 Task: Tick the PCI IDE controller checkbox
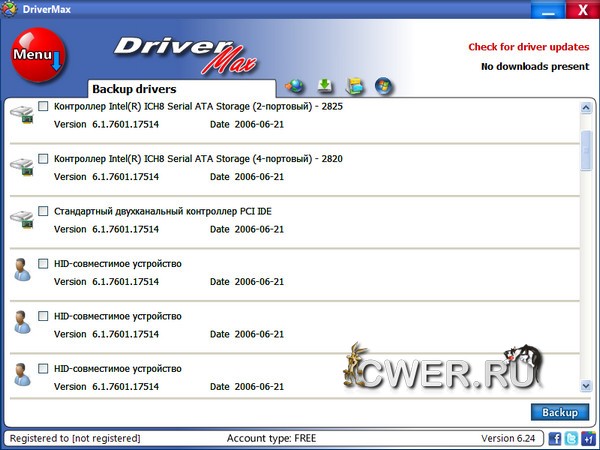[43, 211]
